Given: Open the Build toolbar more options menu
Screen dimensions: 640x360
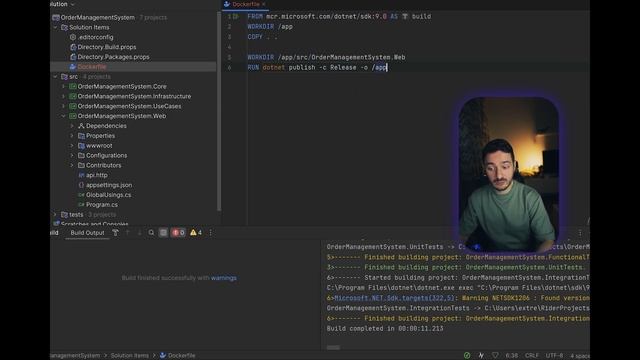Looking at the screenshot, I should click(211, 233).
